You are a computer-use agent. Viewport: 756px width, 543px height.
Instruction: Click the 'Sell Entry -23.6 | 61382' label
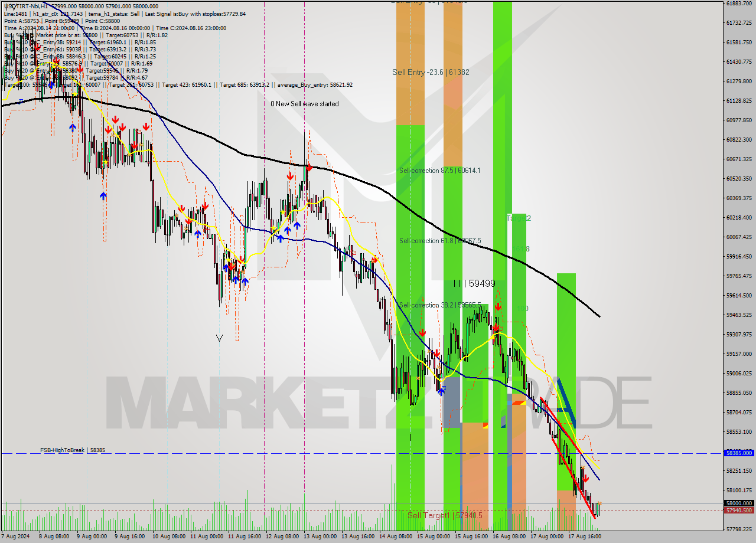tap(431, 72)
